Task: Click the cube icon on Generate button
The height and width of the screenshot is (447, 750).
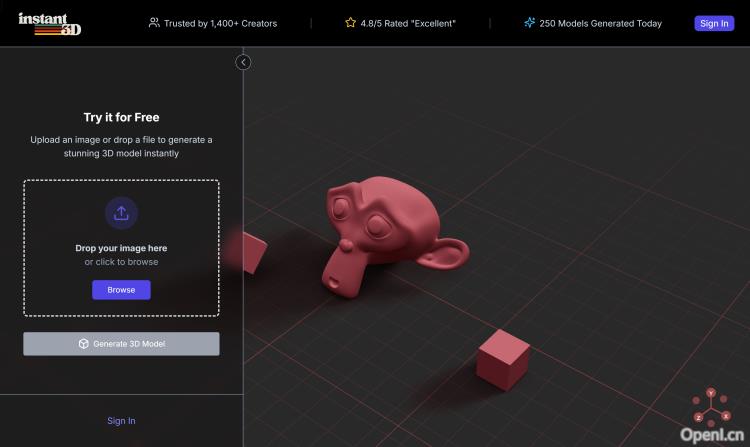Action: pos(84,344)
